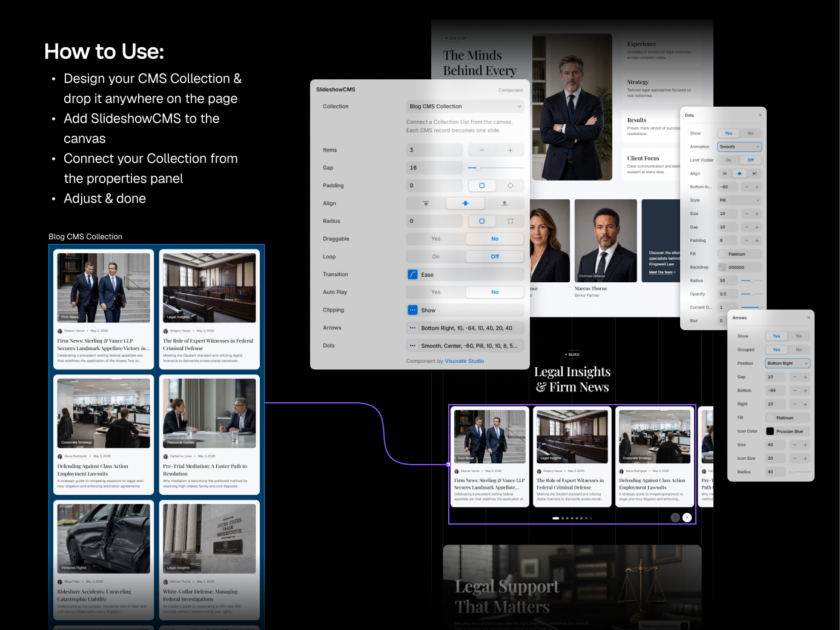Set Auto Play to Yes
The width and height of the screenshot is (840, 630).
[x=436, y=293]
